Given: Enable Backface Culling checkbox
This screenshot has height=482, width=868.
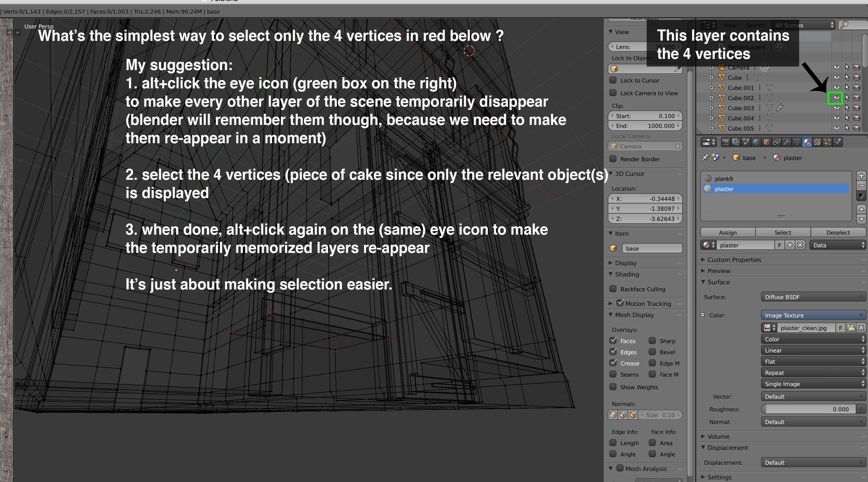Looking at the screenshot, I should pyautogui.click(x=613, y=289).
